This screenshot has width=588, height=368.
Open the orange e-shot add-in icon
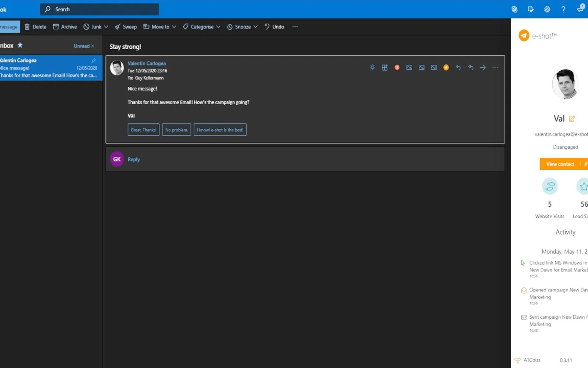coord(446,67)
